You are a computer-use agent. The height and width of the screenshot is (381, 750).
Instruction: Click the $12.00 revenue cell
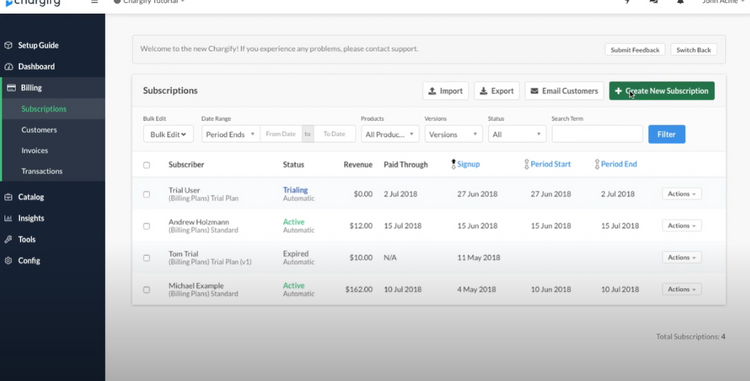tap(361, 226)
